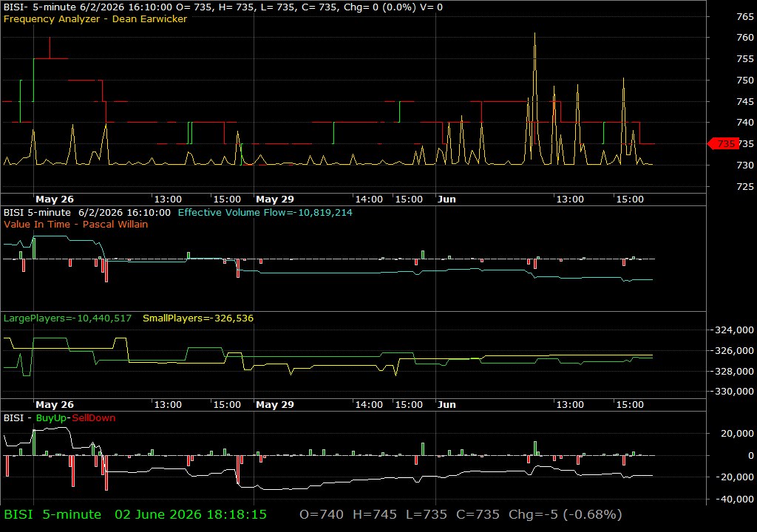Click the 0 axis label in BuyUp panel
Screen dimensions: 757x532
click(x=751, y=455)
